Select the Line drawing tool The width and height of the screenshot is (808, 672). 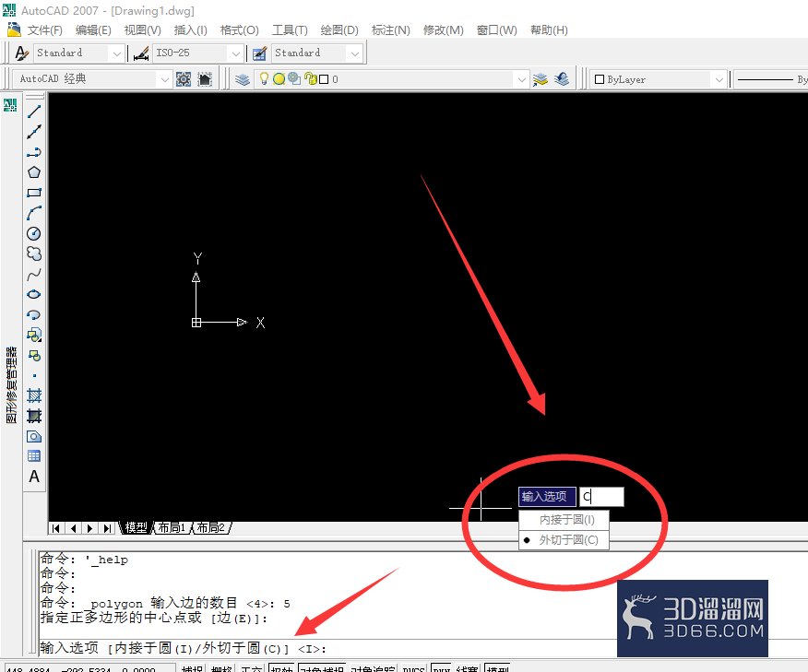pos(34,112)
